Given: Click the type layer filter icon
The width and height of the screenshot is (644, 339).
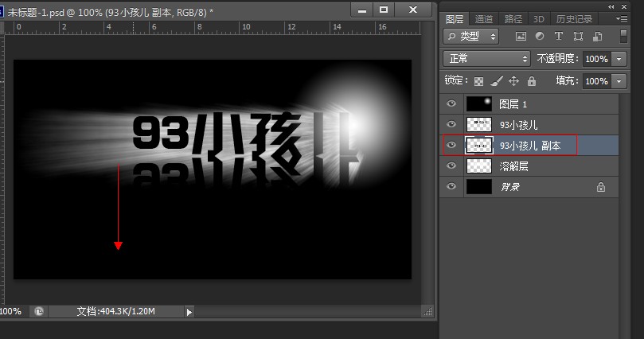Looking at the screenshot, I should (558, 37).
